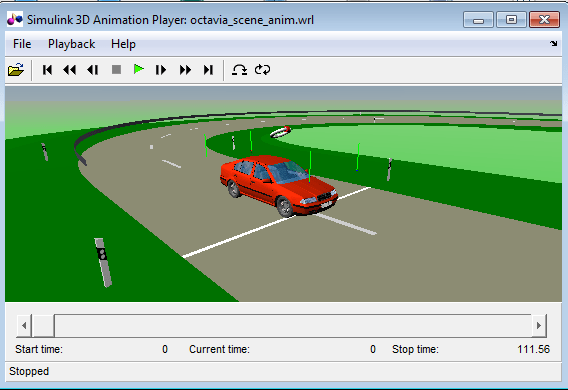The image size is (568, 390).
Task: Step one frame backward
Action: pos(93,70)
